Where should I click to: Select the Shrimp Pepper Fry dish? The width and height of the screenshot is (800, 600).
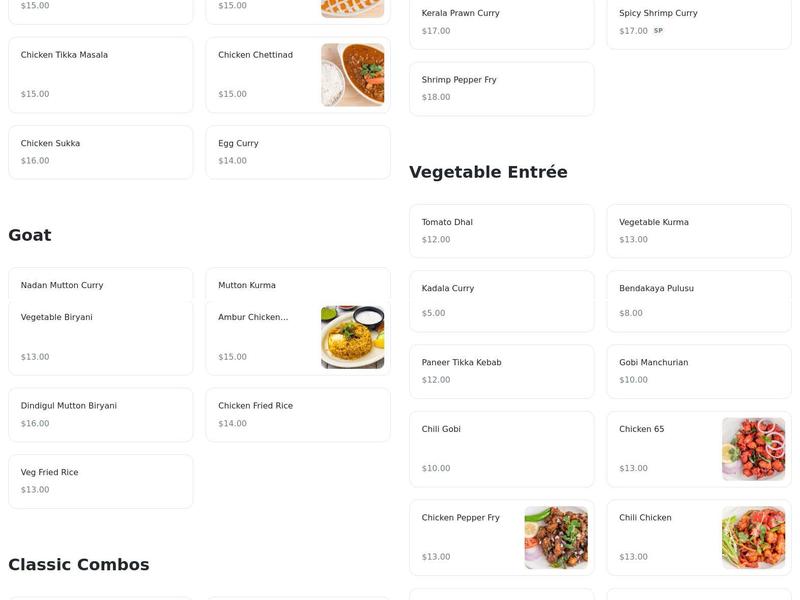point(500,88)
